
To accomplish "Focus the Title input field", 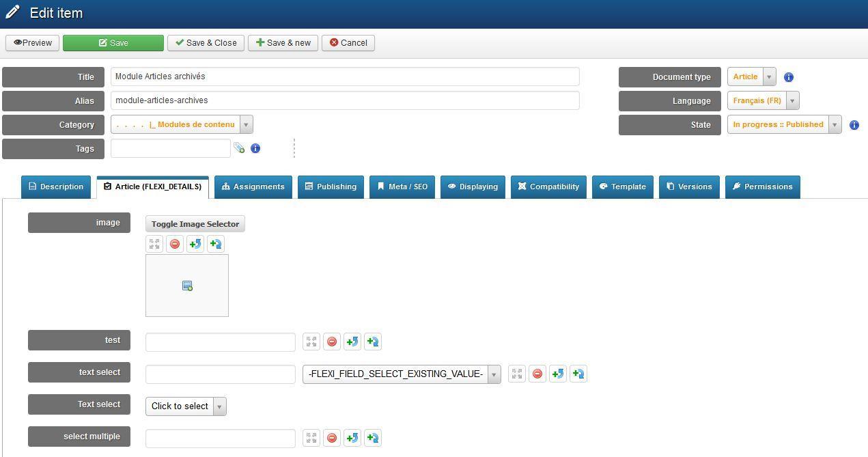I will point(345,77).
